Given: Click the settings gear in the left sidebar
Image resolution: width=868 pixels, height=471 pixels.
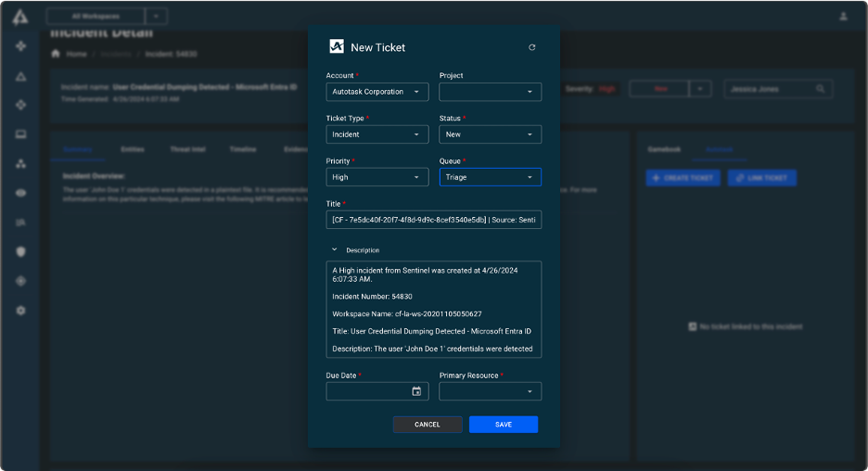Looking at the screenshot, I should pos(20,311).
